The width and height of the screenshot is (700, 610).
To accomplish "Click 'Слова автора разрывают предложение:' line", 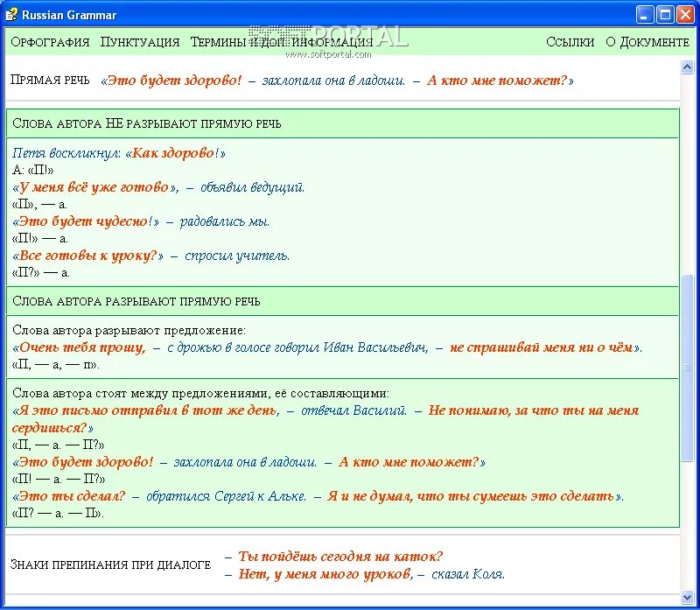I will tap(129, 331).
